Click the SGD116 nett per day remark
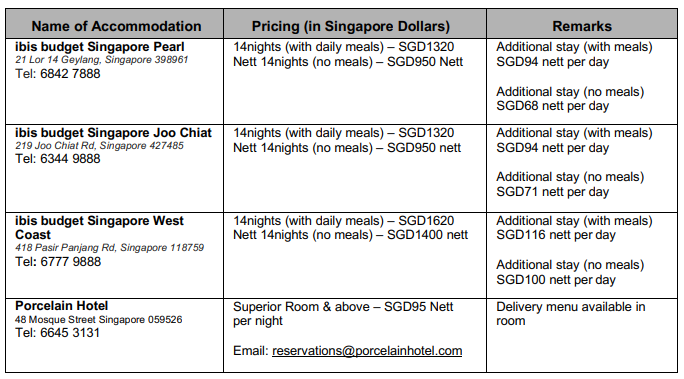Viewport: 684px width, 379px height. click(556, 235)
